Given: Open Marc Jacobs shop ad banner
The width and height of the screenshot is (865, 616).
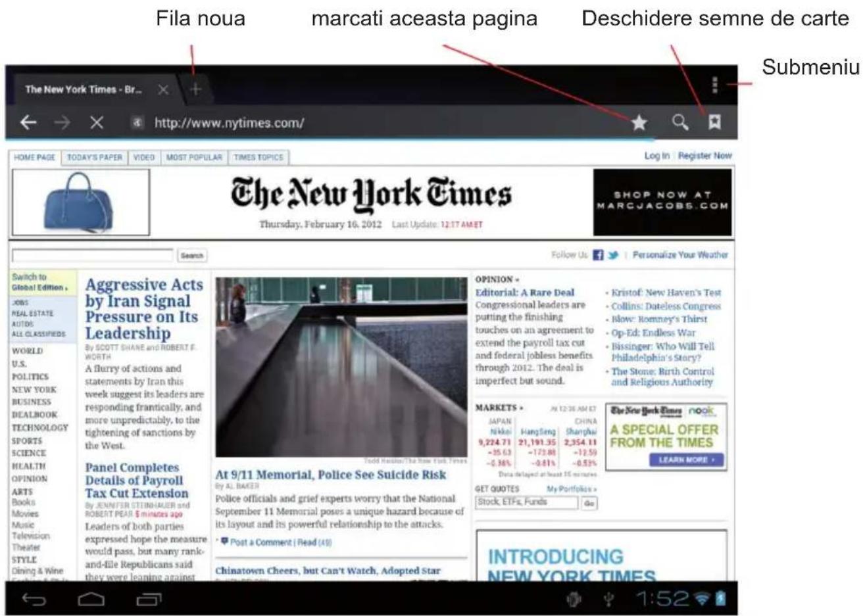Looking at the screenshot, I should [x=662, y=202].
